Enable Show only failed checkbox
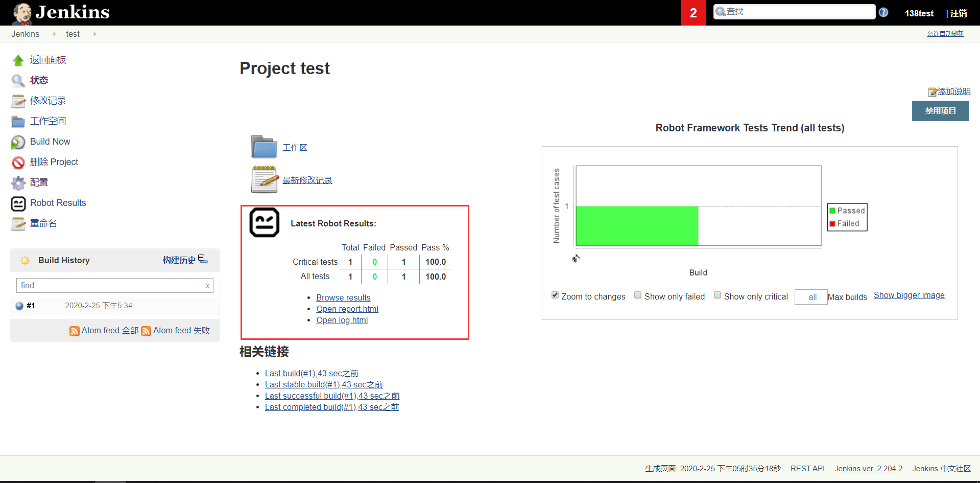 (x=638, y=295)
